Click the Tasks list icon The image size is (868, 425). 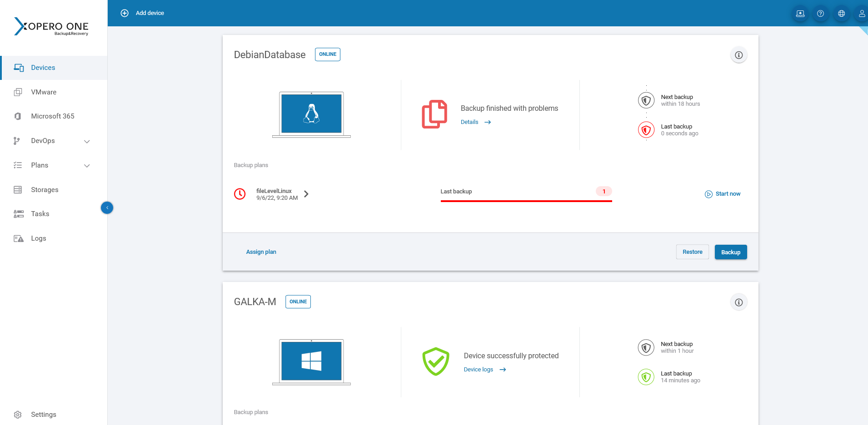[x=19, y=214]
